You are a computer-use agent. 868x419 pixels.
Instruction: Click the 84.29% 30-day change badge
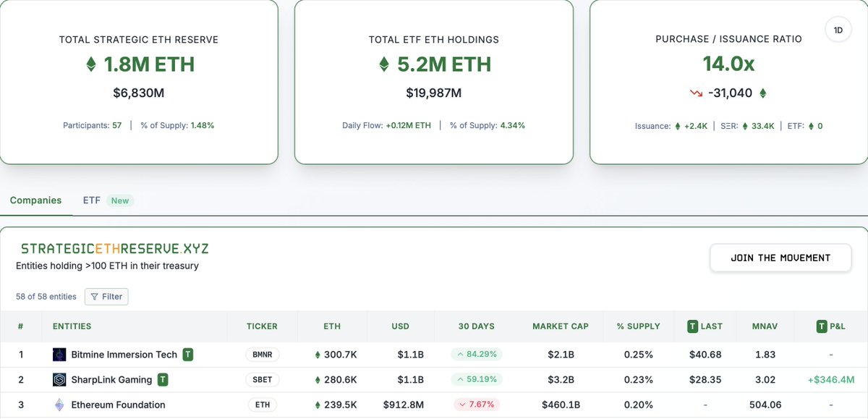[477, 355]
